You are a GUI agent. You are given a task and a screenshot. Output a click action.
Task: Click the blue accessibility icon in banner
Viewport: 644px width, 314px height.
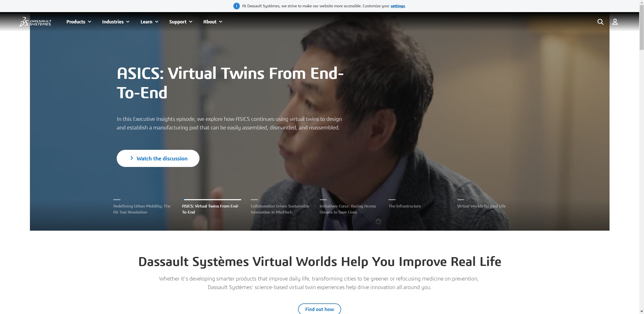coord(236,6)
